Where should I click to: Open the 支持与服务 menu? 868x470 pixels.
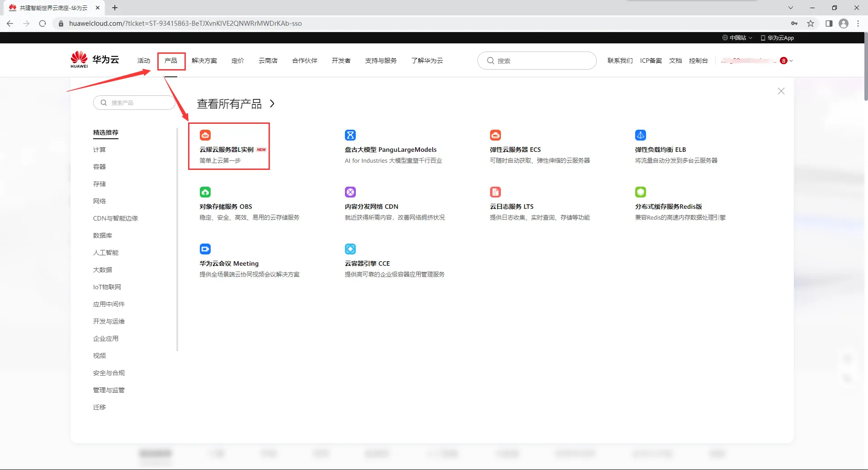(x=381, y=61)
